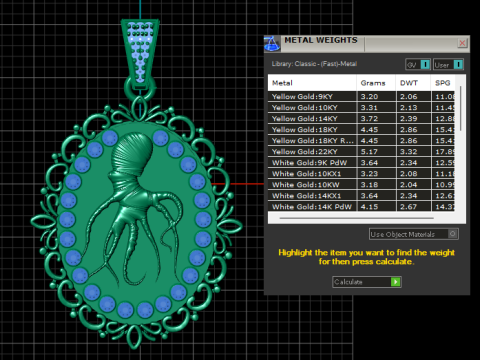The image size is (480, 360).
Task: Select the Yellow Gold:14KY row
Action: 361,119
